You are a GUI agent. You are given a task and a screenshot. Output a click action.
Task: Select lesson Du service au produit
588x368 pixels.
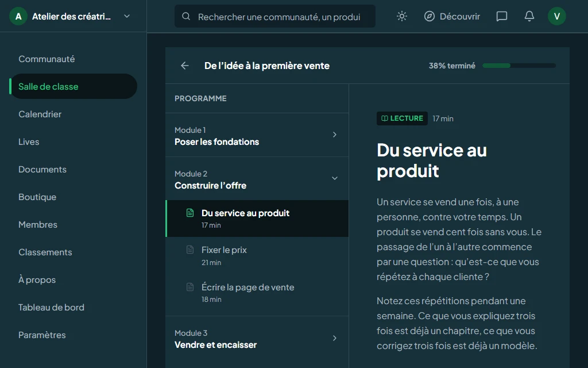pyautogui.click(x=257, y=218)
